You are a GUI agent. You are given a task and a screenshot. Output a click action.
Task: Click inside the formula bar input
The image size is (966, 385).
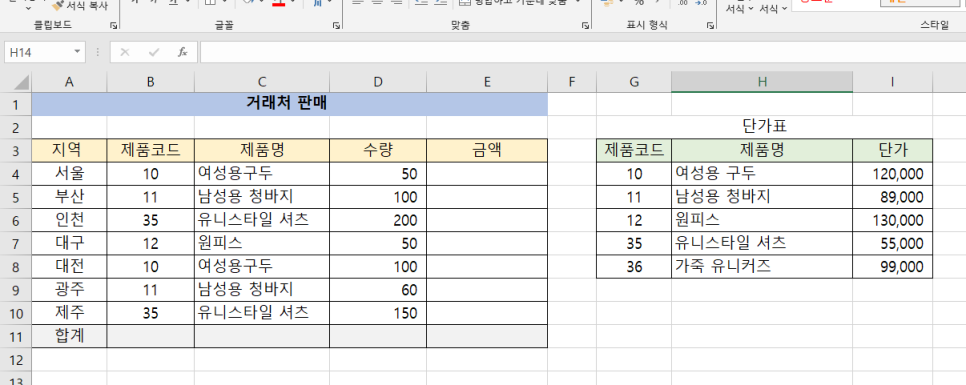click(x=582, y=52)
